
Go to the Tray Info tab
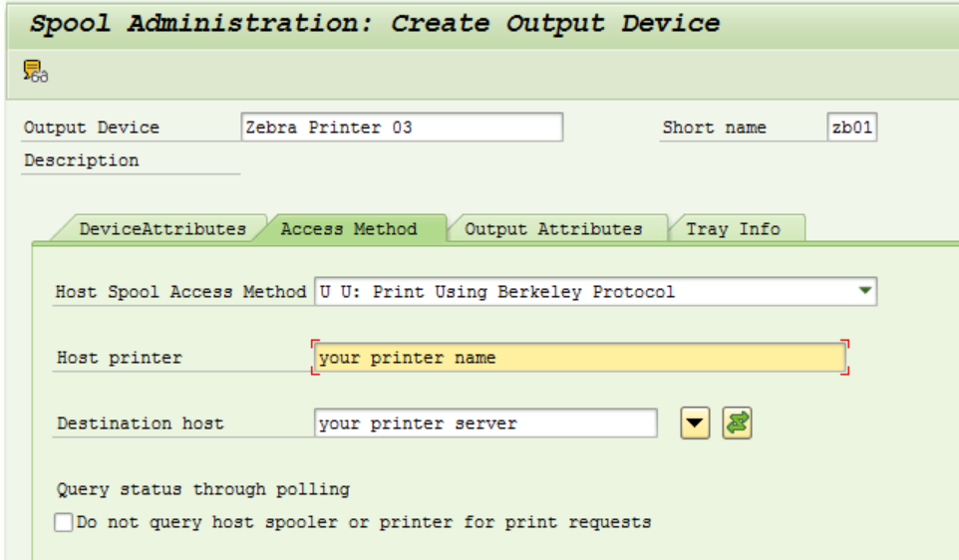point(733,229)
